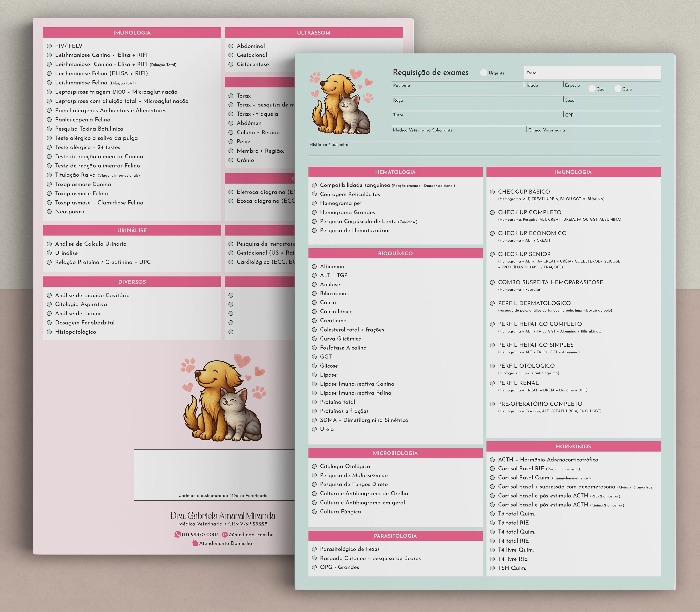The height and width of the screenshot is (612, 700).
Task: Click the Instagram icon beside @medlogos.com.br
Action: [x=225, y=534]
